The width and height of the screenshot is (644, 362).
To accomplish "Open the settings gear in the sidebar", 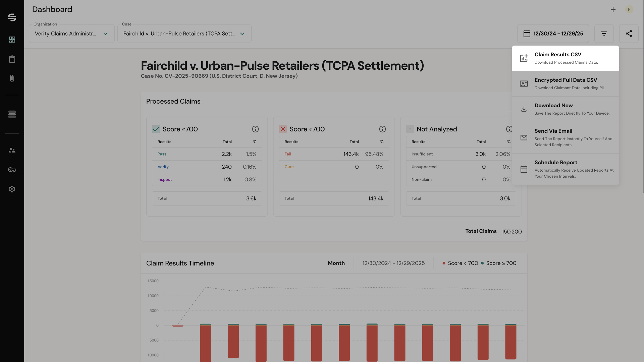I will [x=12, y=189].
